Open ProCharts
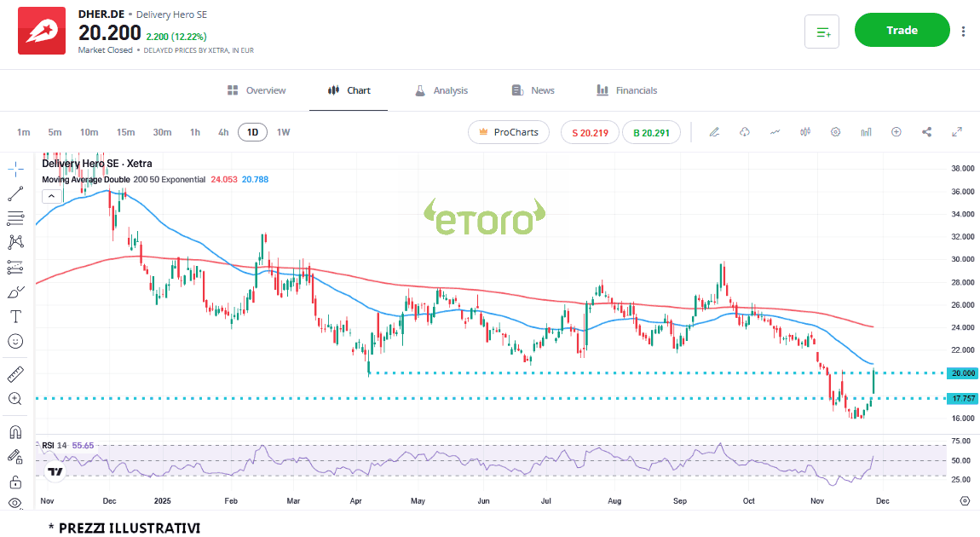Screen dimensions: 980x537 click(x=509, y=132)
